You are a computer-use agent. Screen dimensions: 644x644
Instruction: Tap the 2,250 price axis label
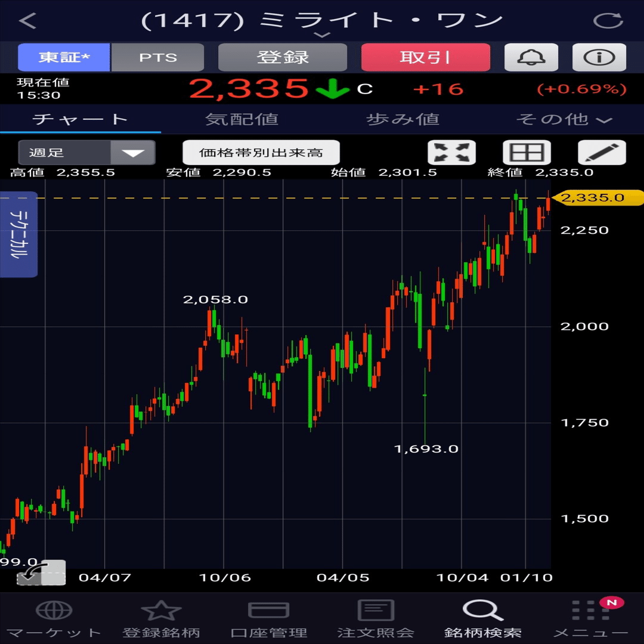584,230
